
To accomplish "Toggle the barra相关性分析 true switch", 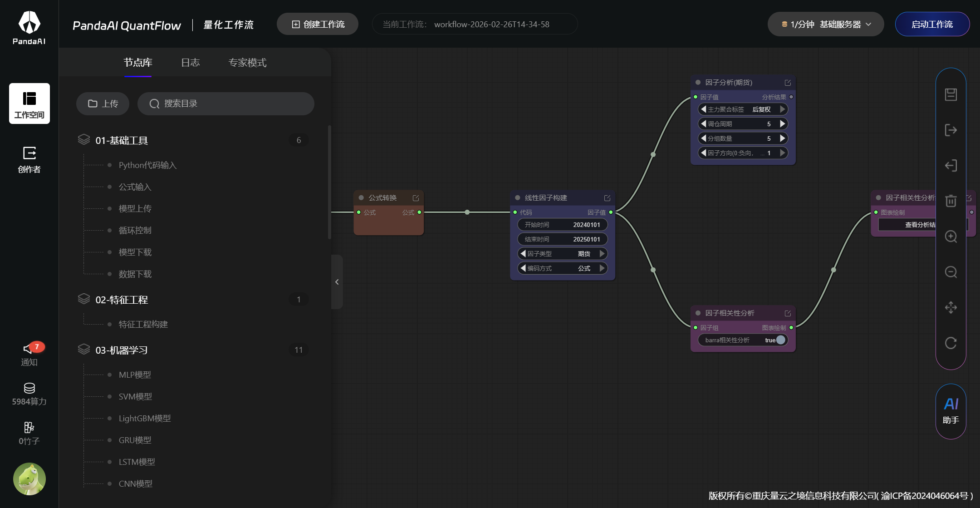I will point(780,340).
